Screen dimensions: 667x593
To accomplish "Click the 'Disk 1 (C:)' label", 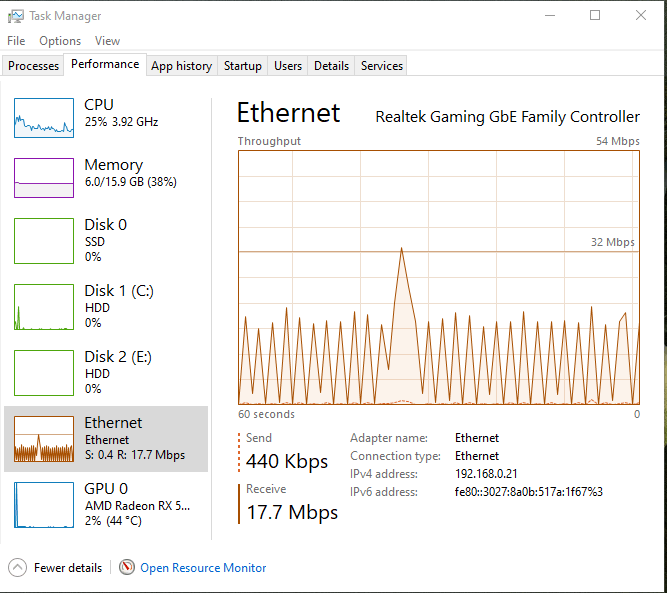I will pos(119,291).
